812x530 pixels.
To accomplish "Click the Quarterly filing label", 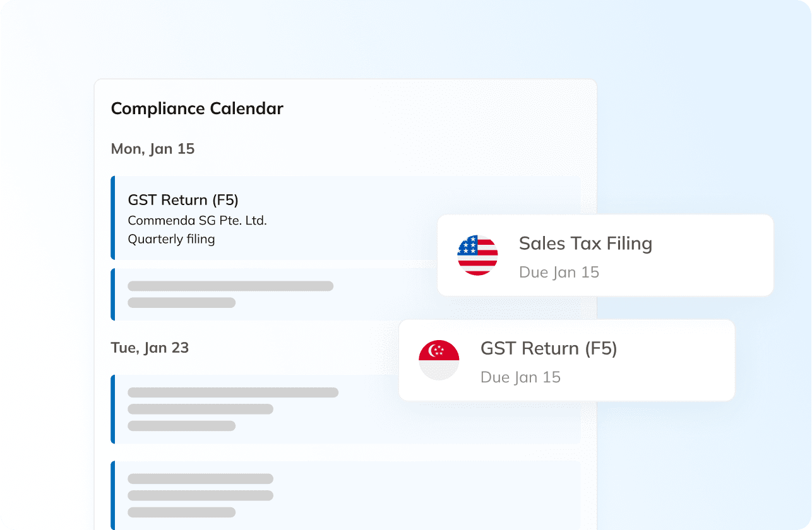I will coord(171,239).
